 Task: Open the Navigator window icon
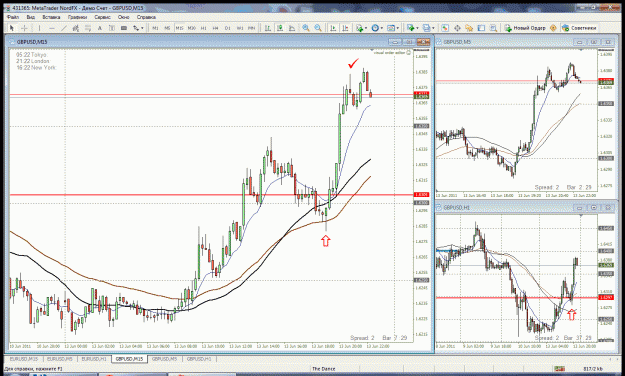point(469,28)
